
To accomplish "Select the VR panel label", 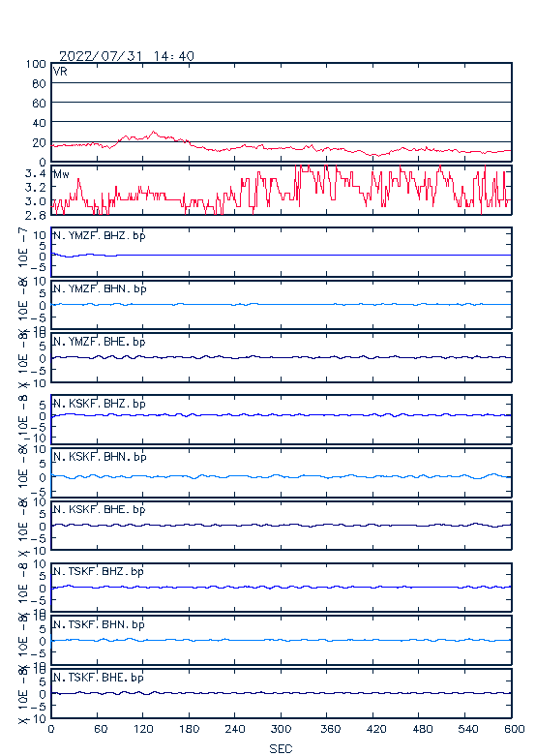I will (60, 72).
